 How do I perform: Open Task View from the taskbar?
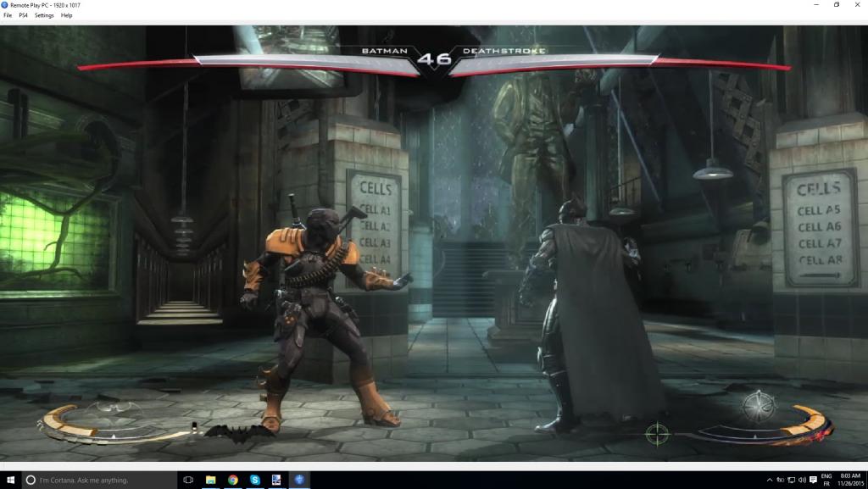(188, 480)
